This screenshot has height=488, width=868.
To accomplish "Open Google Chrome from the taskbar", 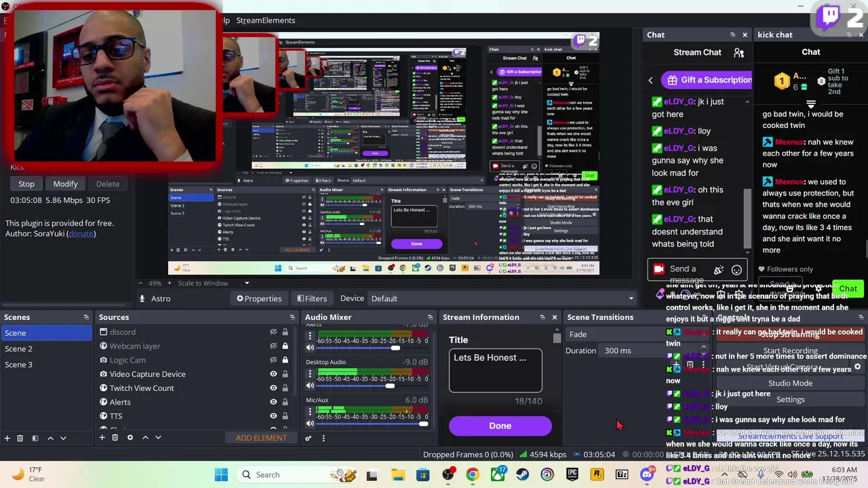I will point(473,474).
